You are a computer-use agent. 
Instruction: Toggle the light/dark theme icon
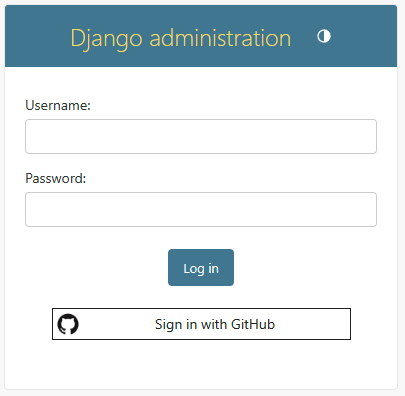(x=324, y=36)
